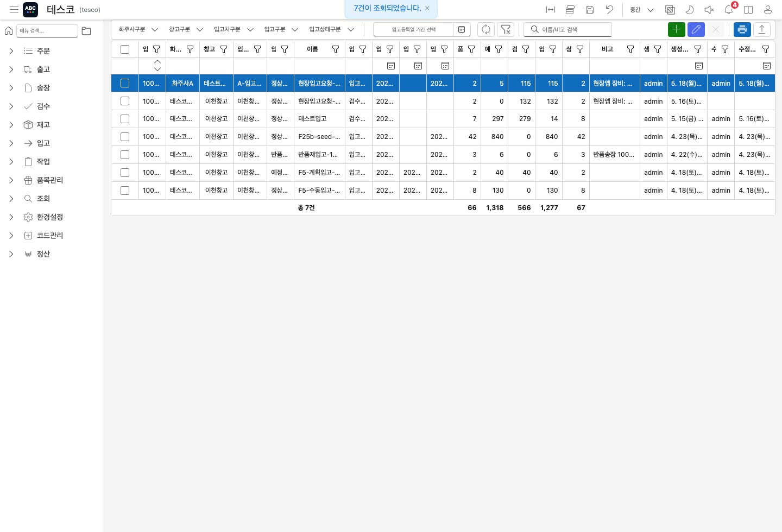This screenshot has height=532, width=782.
Task: Click the undo arrow icon
Action: pyautogui.click(x=609, y=10)
